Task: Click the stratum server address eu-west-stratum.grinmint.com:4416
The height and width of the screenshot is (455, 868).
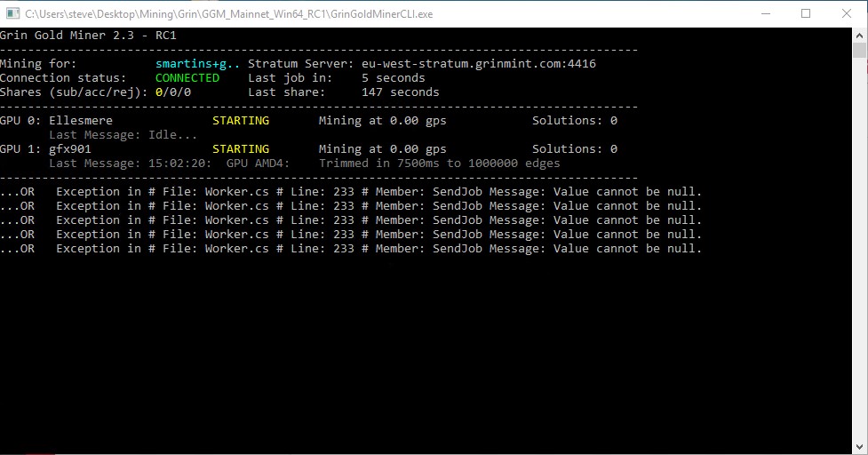Action: click(x=478, y=64)
